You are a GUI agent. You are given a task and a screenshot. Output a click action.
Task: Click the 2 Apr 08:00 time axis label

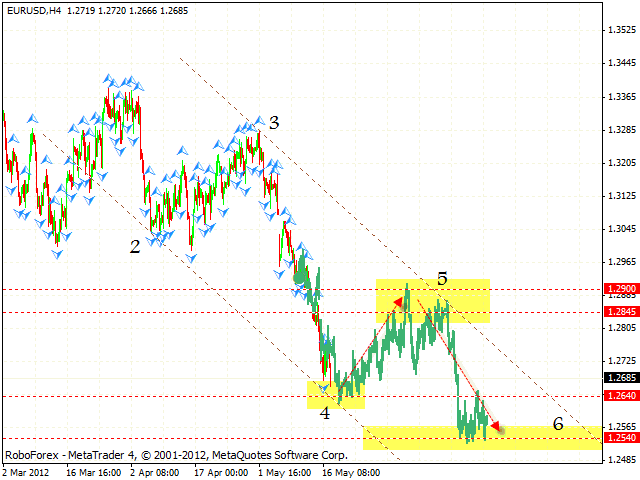coord(157,471)
